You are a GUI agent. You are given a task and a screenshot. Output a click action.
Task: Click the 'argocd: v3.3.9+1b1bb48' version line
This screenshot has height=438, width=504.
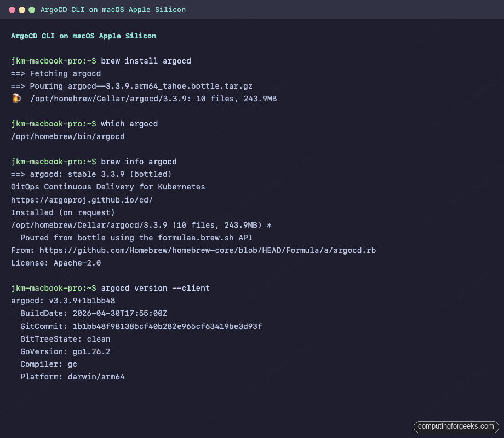click(63, 301)
